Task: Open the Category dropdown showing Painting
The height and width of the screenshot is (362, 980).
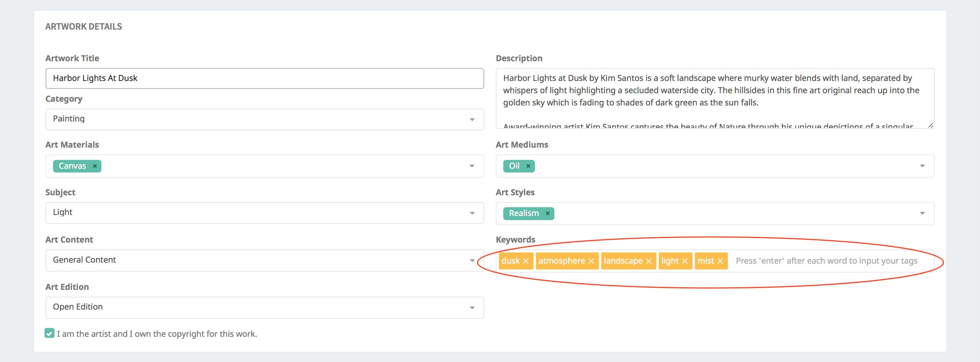Action: pos(264,119)
